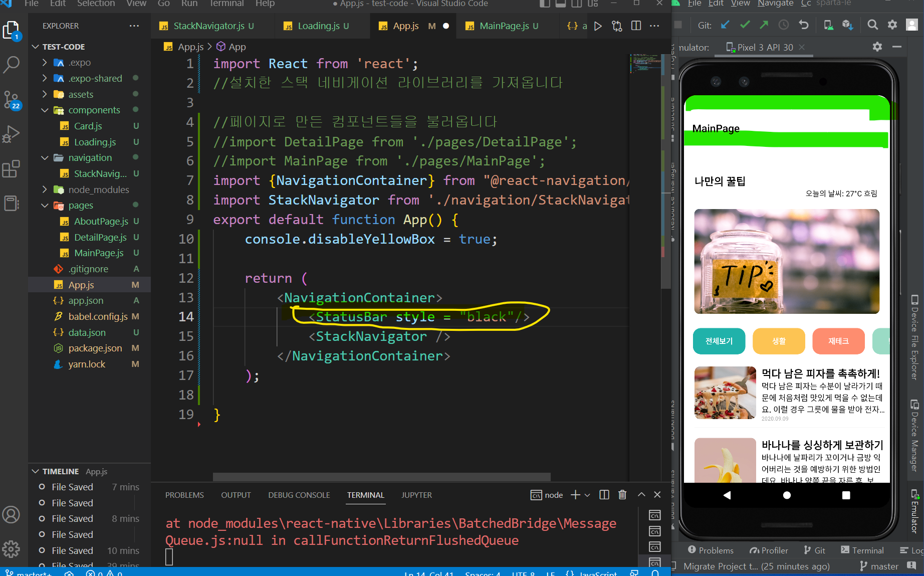Kill the terminal with the trash icon
The height and width of the screenshot is (576, 924).
[622, 495]
